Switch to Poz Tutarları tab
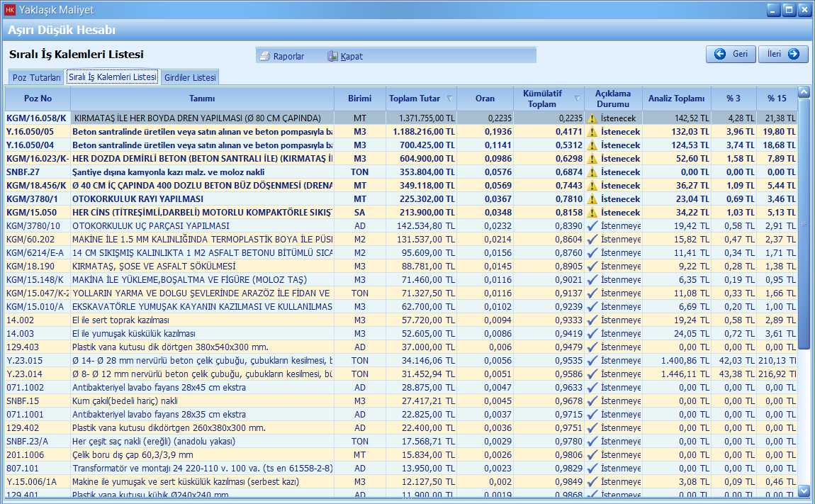Viewport: 815px width, 504px height. point(36,77)
